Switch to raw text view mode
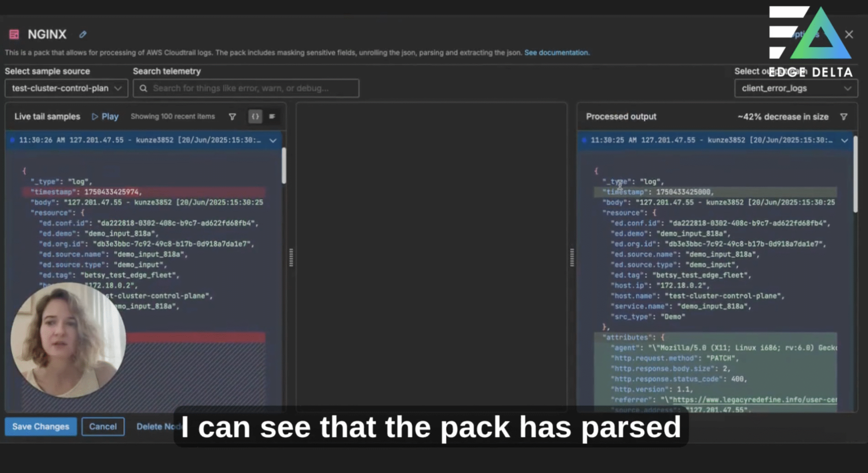Viewport: 868px width, 473px height. coord(273,116)
